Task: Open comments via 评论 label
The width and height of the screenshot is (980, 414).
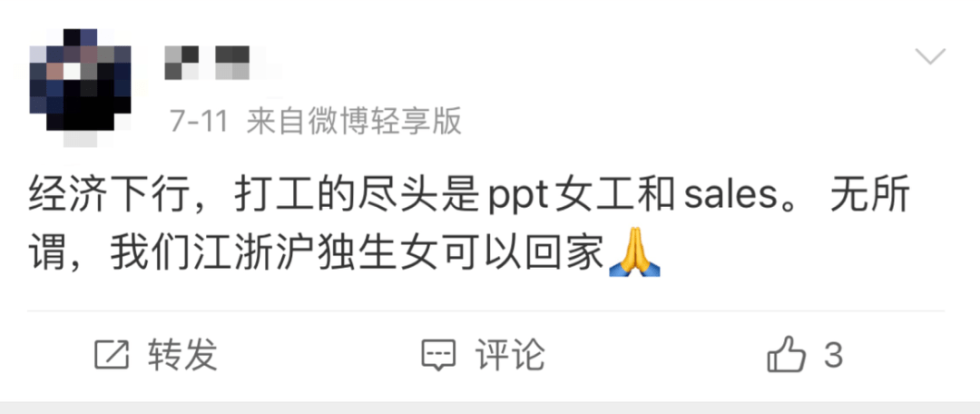Action: click(510, 355)
